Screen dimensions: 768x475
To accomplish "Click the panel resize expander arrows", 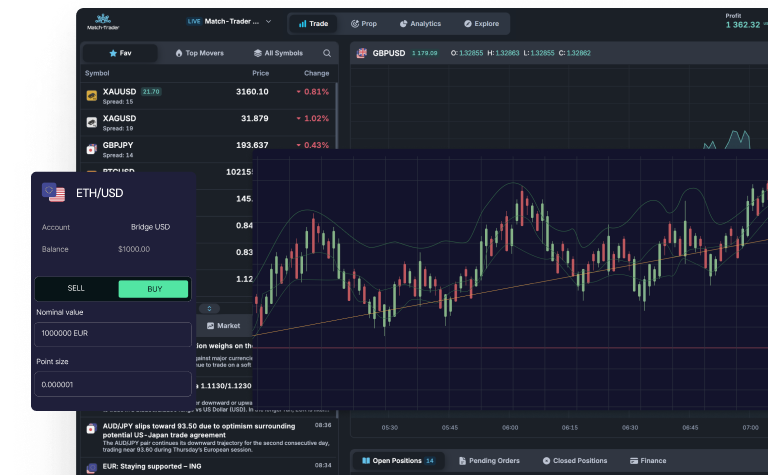I will (210, 308).
